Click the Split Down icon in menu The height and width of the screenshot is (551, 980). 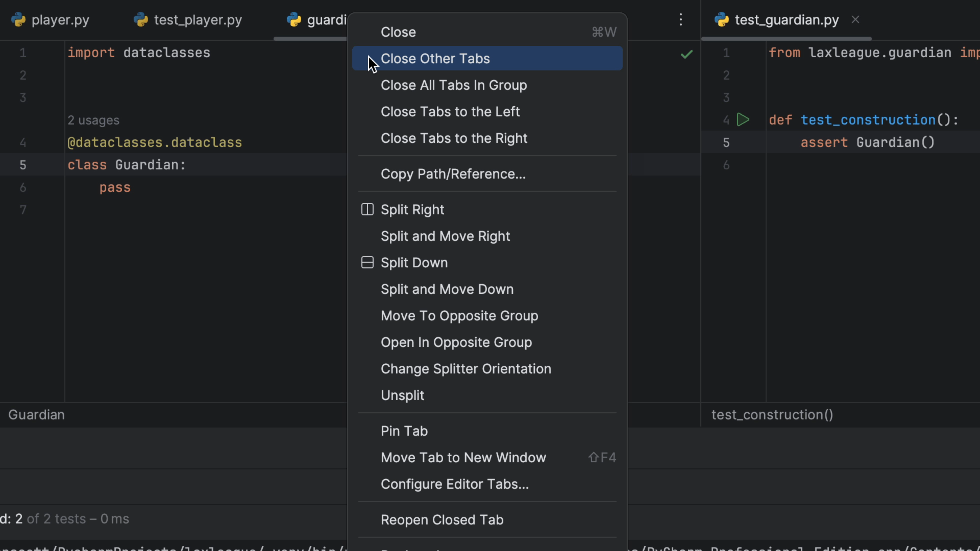tap(367, 263)
